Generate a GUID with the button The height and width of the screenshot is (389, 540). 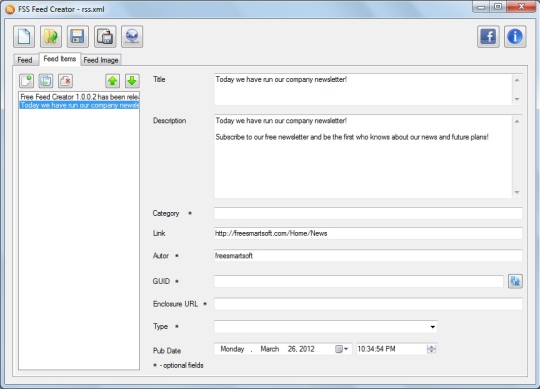pos(515,281)
